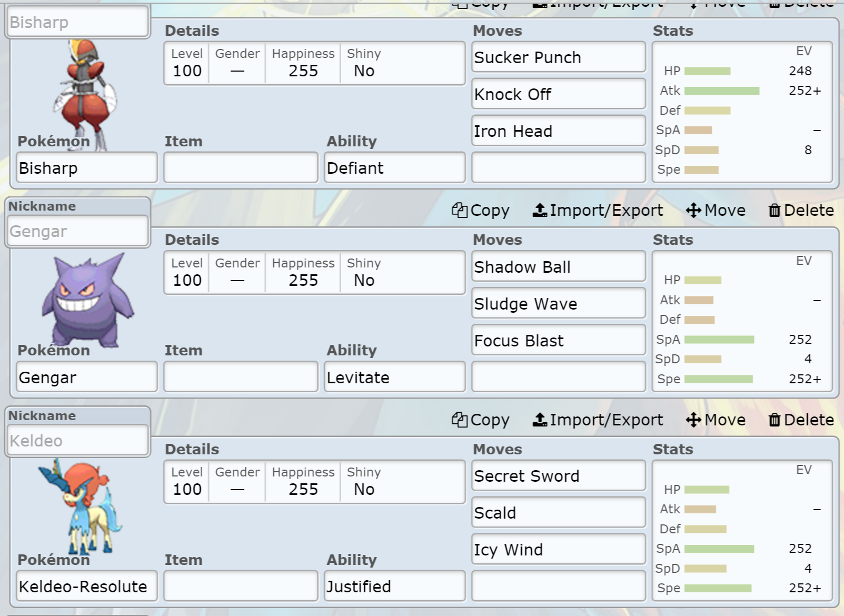Open Keldeo's Stats EV panel
844x616 pixels.
pos(742,531)
